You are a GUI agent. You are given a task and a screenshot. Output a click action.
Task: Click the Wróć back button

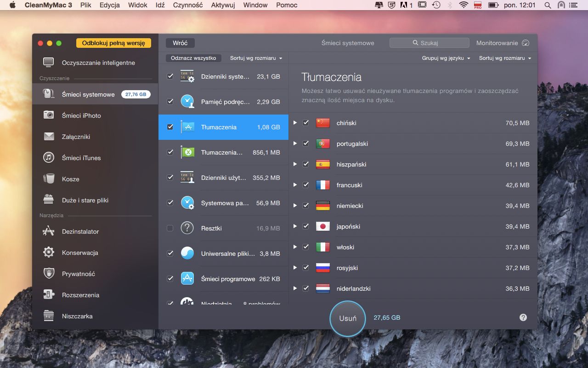180,43
